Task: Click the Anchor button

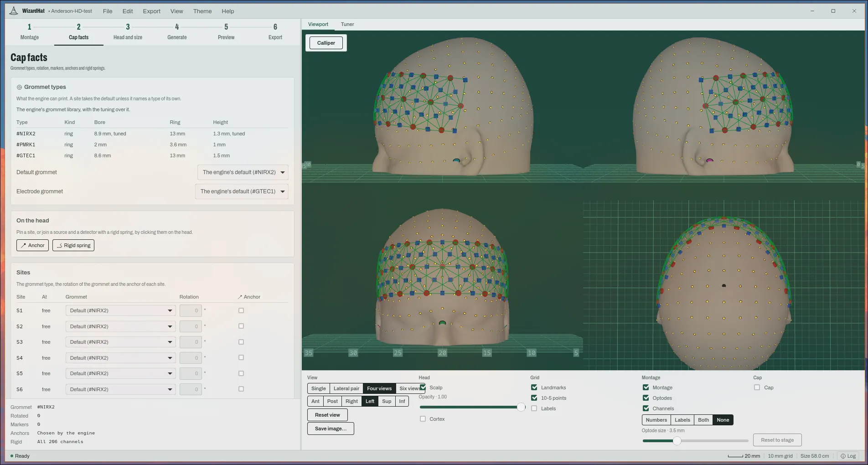Action: pyautogui.click(x=32, y=245)
